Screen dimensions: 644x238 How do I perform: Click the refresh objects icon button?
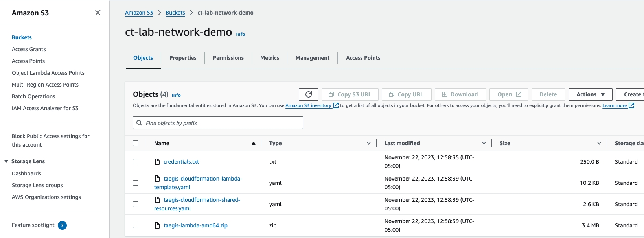click(x=309, y=94)
